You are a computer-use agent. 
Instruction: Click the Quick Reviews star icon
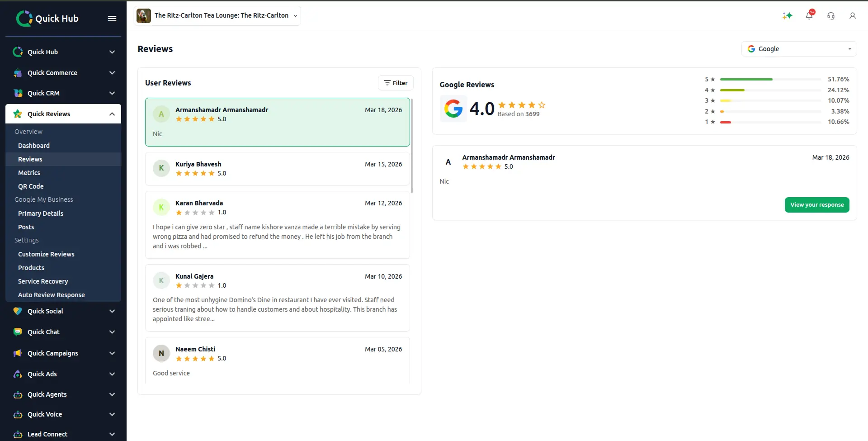pos(18,114)
